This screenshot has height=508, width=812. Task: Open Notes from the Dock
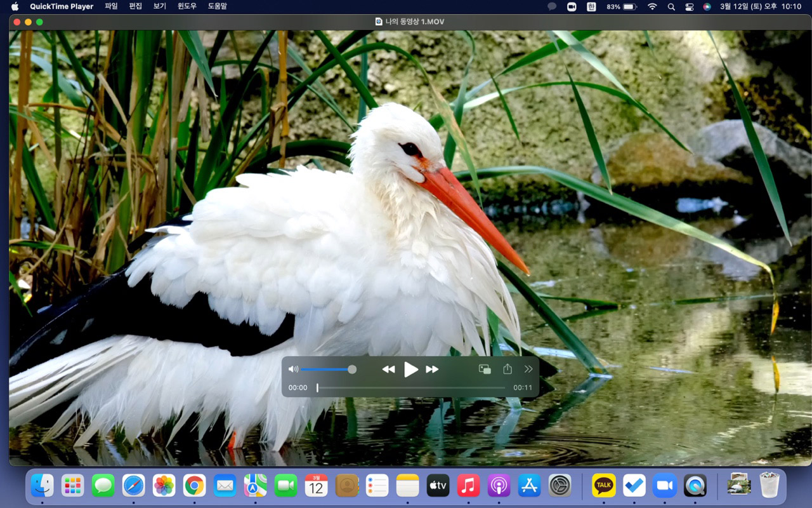408,486
